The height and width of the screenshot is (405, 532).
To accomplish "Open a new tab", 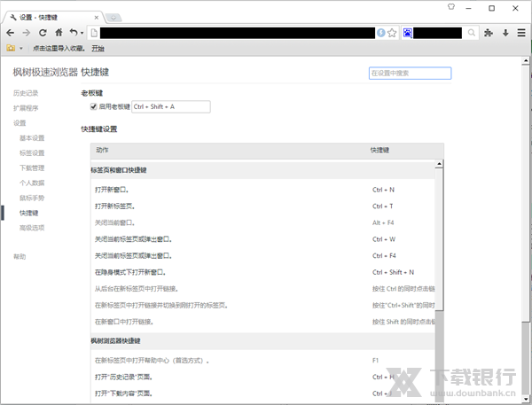I will tap(113, 18).
